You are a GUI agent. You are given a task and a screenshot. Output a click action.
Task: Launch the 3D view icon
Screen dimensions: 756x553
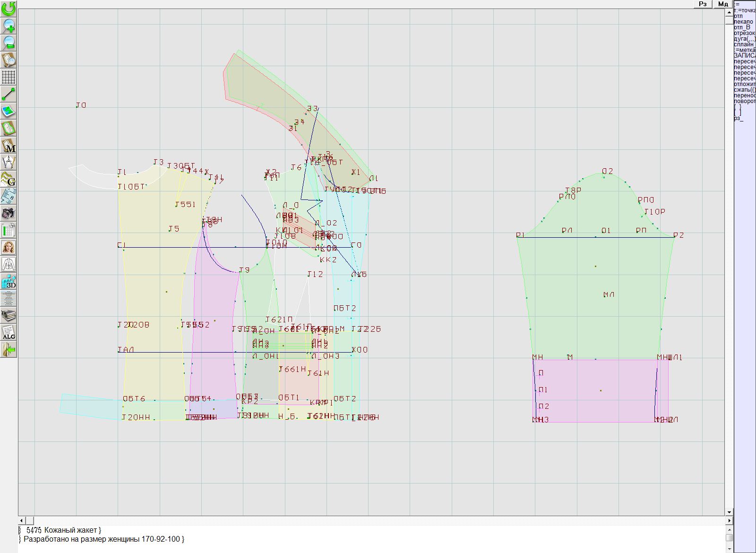click(9, 282)
